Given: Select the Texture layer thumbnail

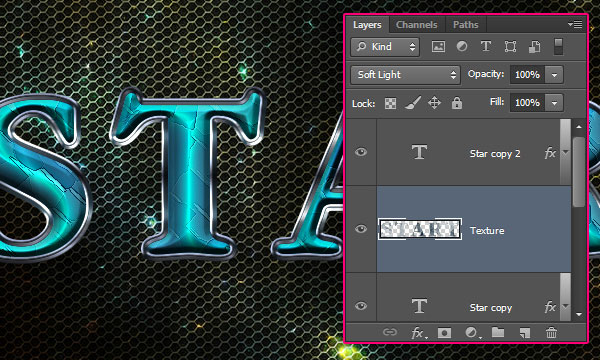Looking at the screenshot, I should tap(420, 229).
